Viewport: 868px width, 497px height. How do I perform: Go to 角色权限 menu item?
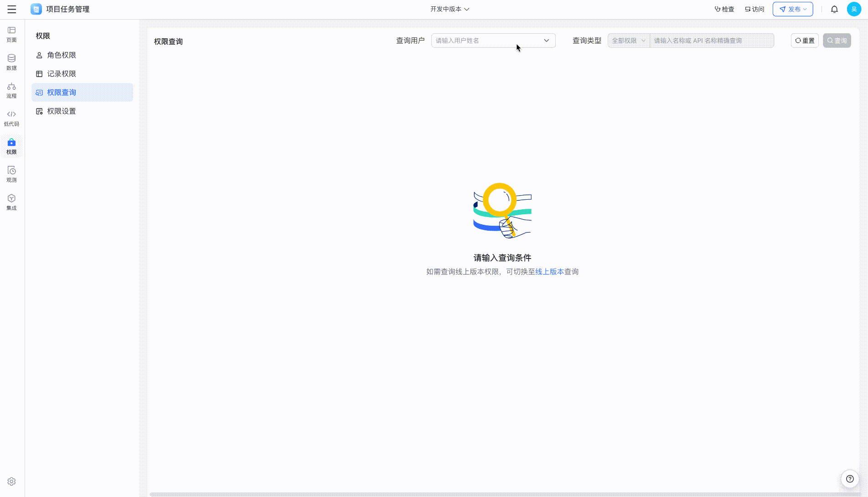point(82,55)
